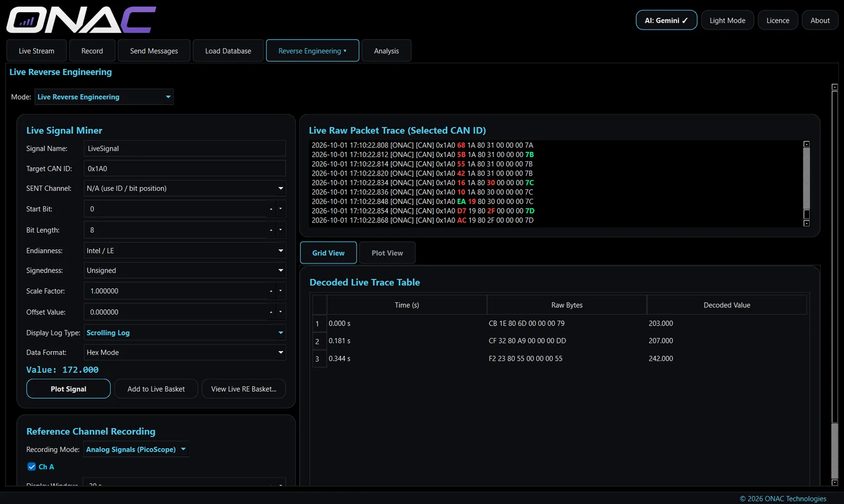844x504 pixels.
Task: Decrement the Start Bit value
Action: pos(281,209)
